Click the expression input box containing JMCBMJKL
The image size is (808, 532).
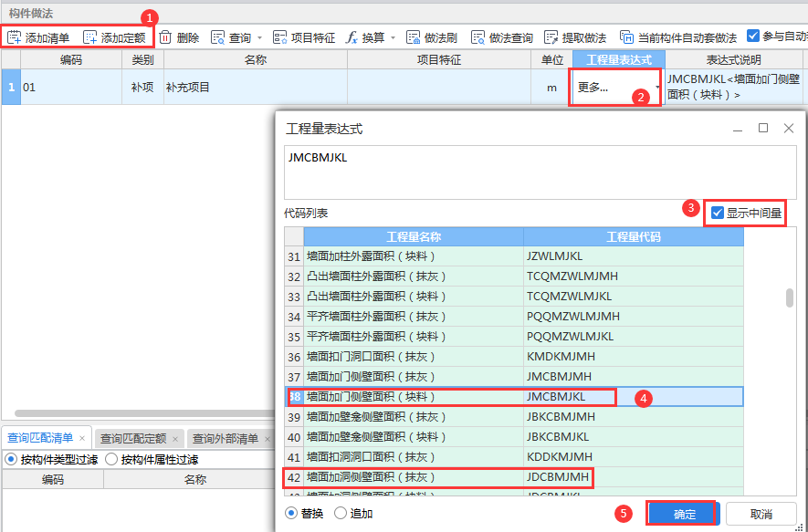(x=540, y=172)
